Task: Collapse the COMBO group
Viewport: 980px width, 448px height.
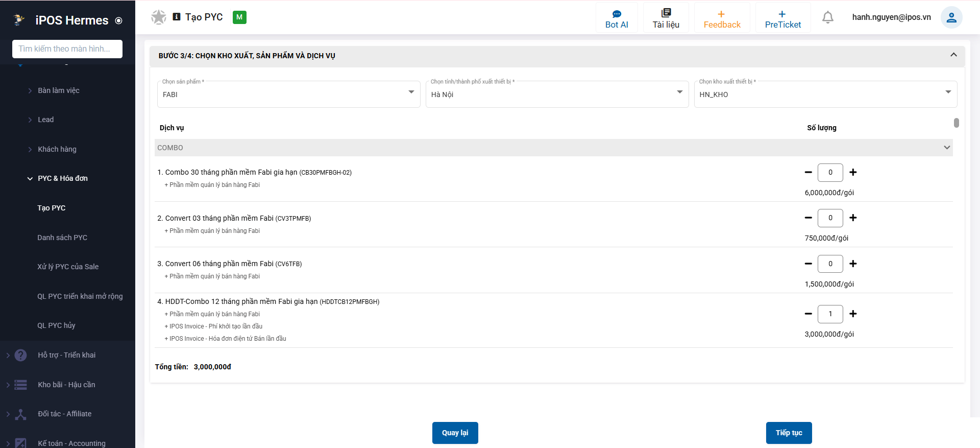Action: click(x=947, y=148)
